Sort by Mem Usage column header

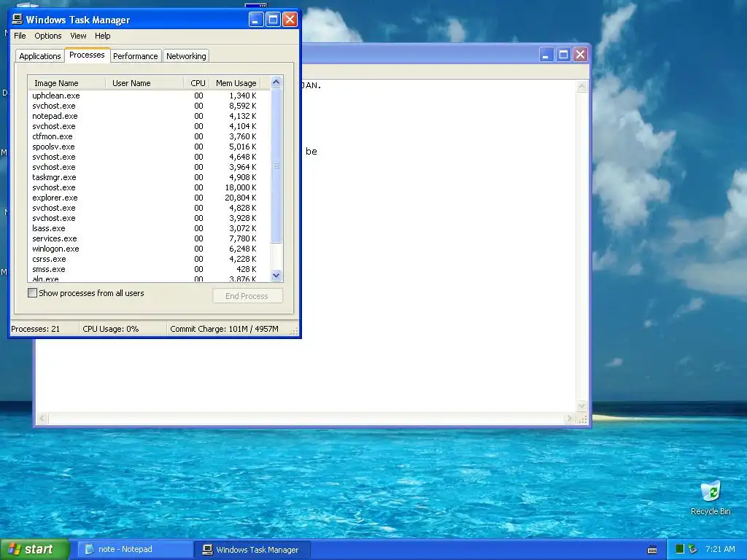coord(236,83)
